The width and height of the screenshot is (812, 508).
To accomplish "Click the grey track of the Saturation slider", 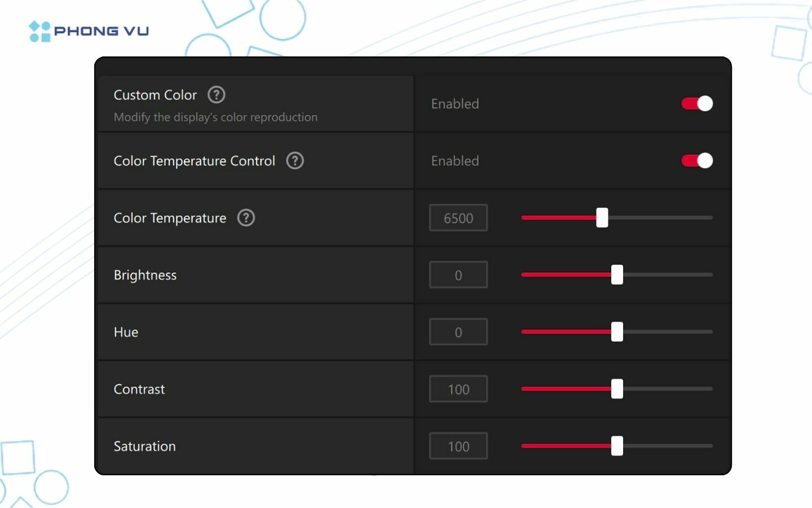I will pyautogui.click(x=668, y=446).
